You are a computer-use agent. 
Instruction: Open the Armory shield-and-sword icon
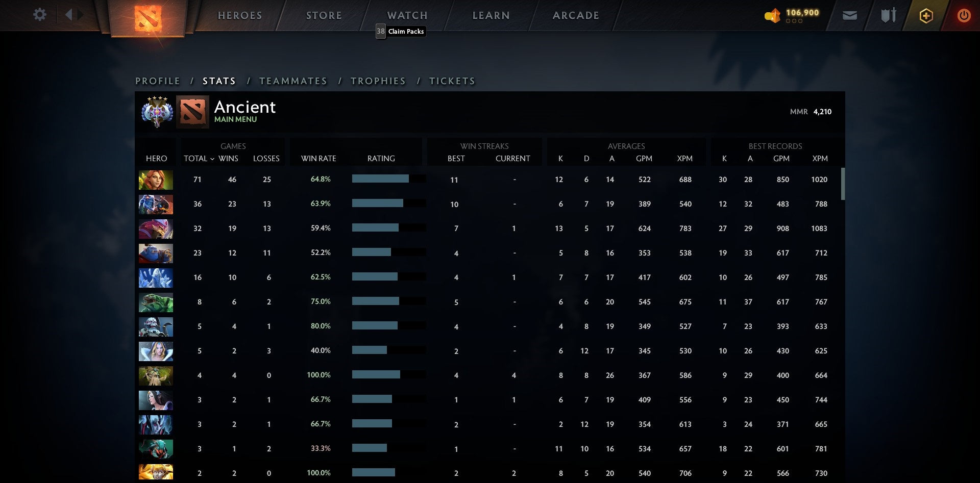click(x=887, y=15)
